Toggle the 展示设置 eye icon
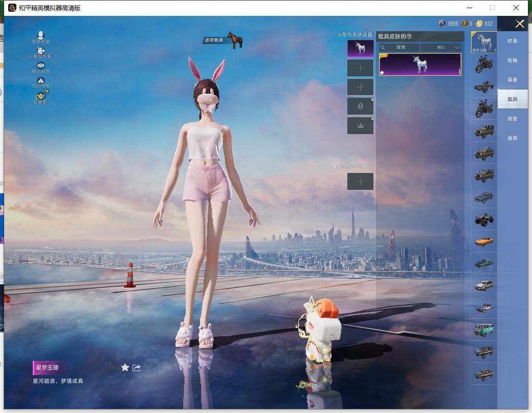 (x=41, y=67)
